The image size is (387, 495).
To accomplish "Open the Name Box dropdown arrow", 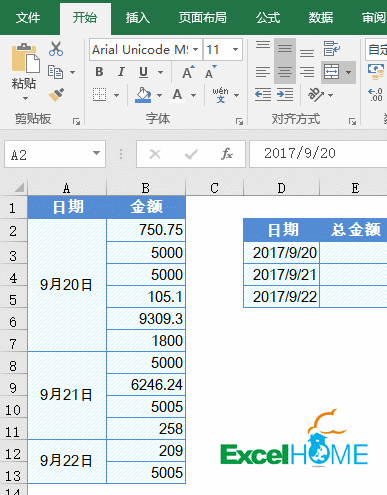I will [96, 153].
